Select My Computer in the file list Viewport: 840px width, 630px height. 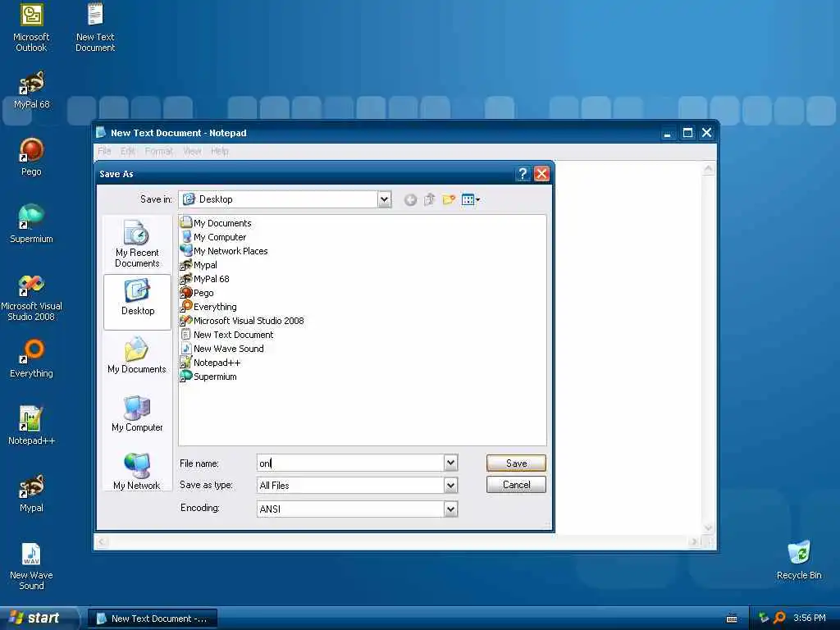pos(214,237)
